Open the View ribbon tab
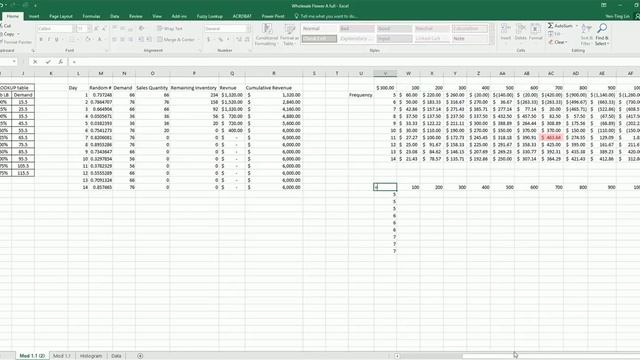Viewport: 640px width, 360px height. (x=157, y=16)
